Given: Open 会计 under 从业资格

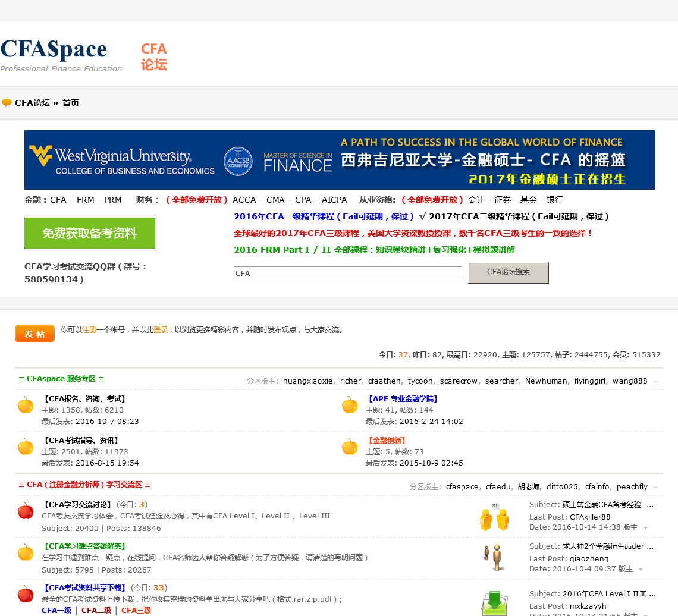Looking at the screenshot, I should click(x=476, y=200).
